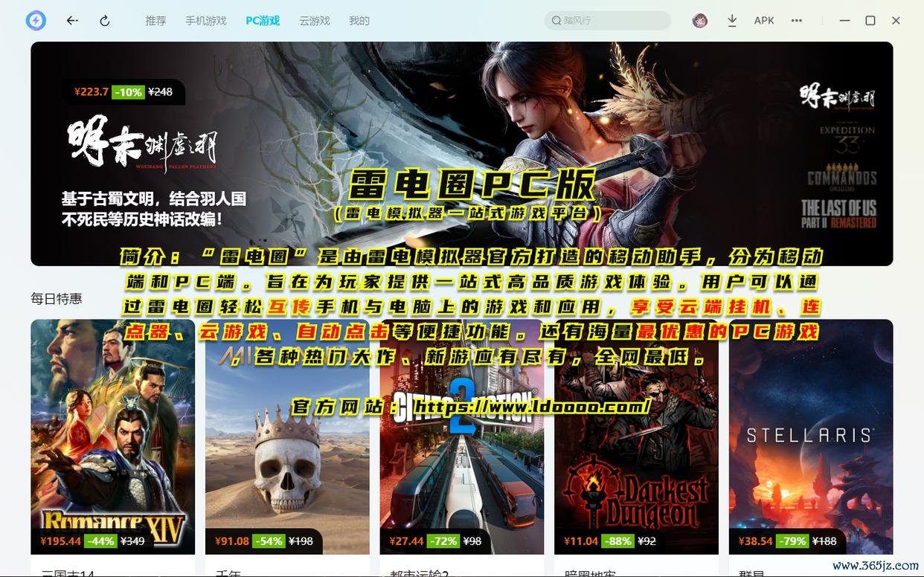Focus the game search field
924x577 pixels.
coord(607,20)
